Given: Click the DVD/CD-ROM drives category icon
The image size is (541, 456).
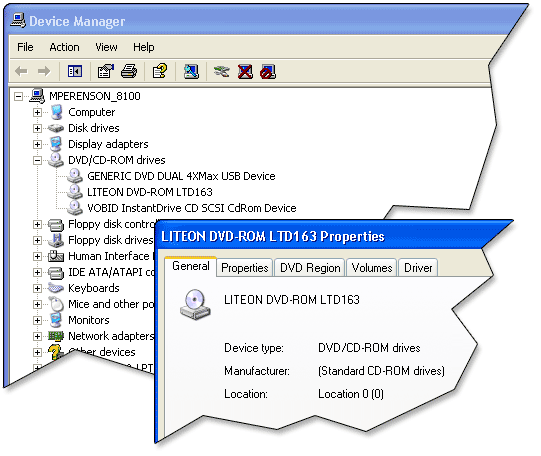Looking at the screenshot, I should pyautogui.click(x=56, y=160).
